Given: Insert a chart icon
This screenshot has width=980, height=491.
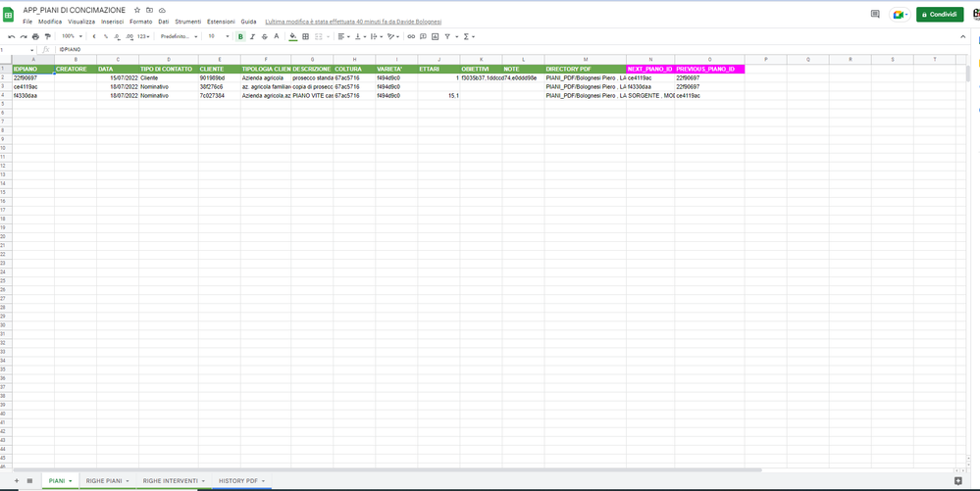Looking at the screenshot, I should tap(435, 37).
